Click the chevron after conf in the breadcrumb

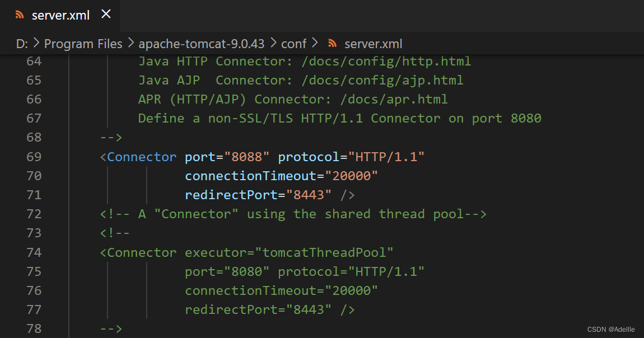(314, 44)
